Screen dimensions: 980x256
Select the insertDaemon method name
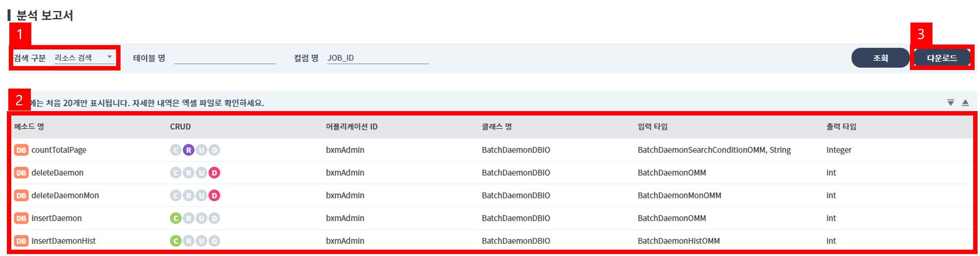[x=56, y=218]
